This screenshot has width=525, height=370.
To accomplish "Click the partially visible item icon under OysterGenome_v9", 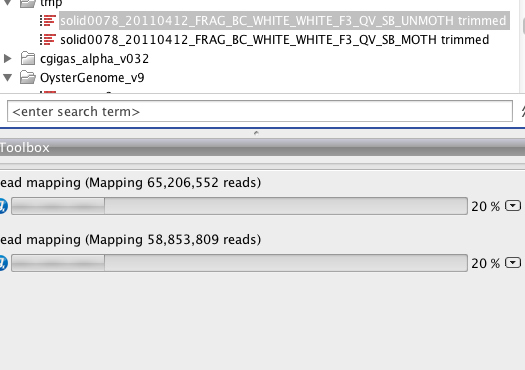I will tap(48, 92).
